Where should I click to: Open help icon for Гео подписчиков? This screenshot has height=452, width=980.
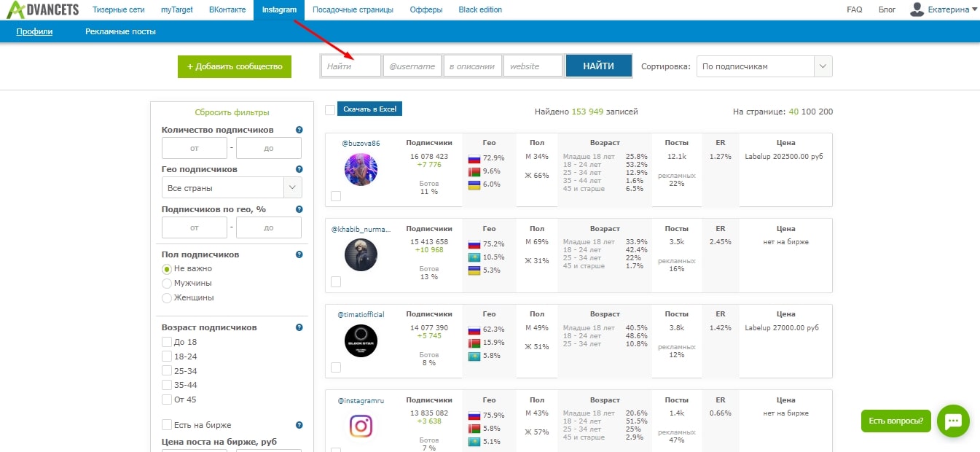pos(299,169)
